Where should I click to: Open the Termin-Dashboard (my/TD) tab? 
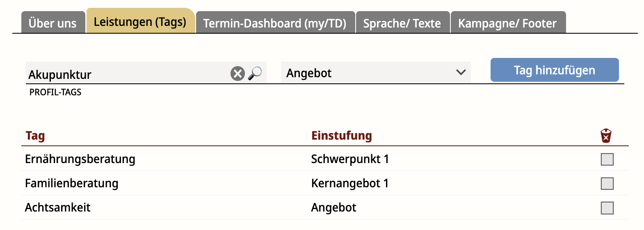click(x=275, y=23)
